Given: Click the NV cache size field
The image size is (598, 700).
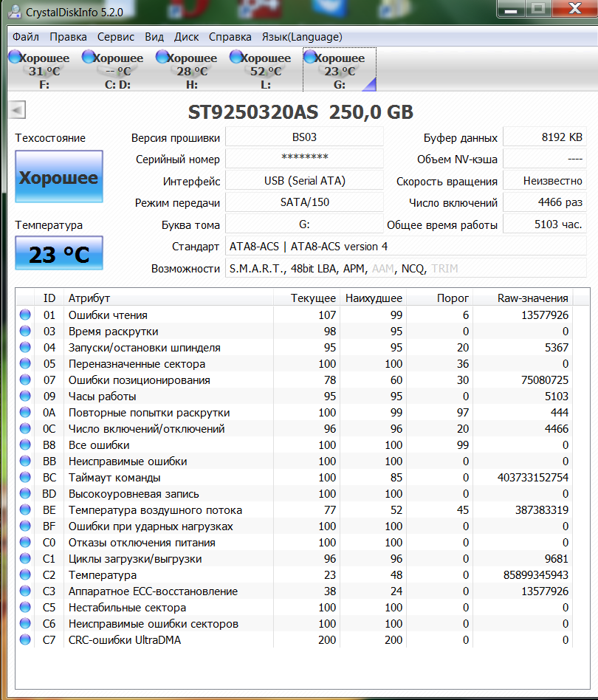Looking at the screenshot, I should point(544,159).
